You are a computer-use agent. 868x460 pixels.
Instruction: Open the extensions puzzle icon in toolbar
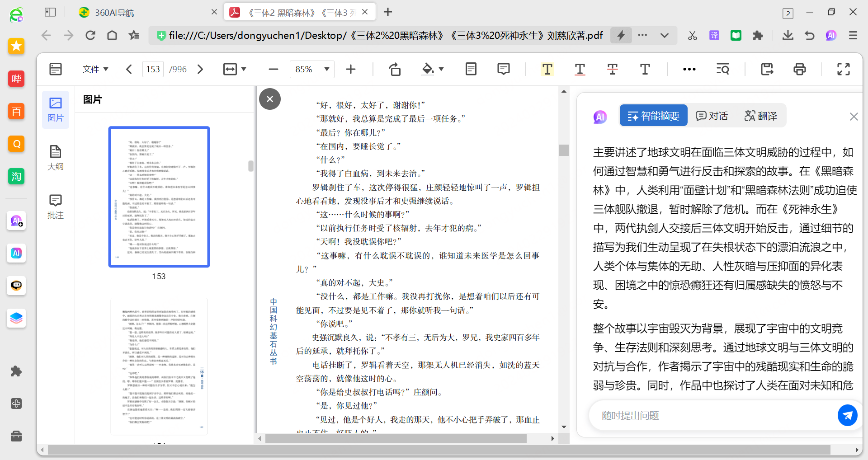(758, 35)
